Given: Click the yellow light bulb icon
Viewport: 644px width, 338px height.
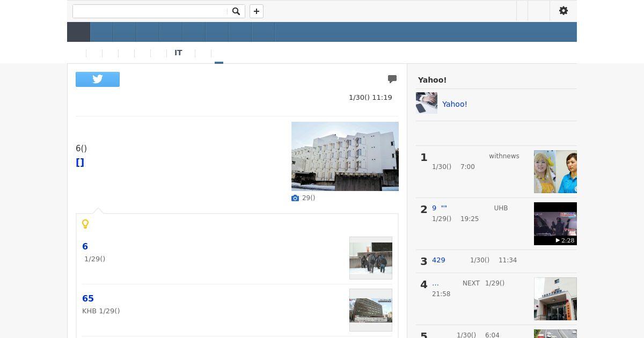Looking at the screenshot, I should (85, 224).
